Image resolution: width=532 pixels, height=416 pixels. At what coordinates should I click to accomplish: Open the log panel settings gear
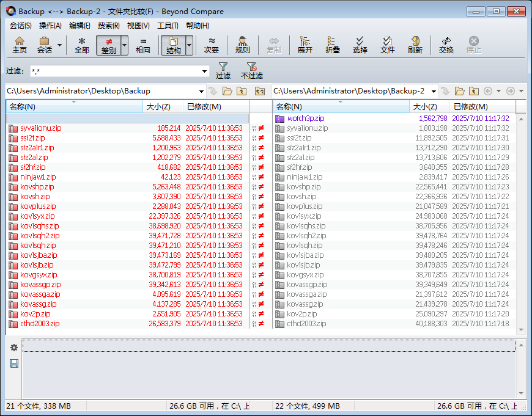(x=14, y=348)
